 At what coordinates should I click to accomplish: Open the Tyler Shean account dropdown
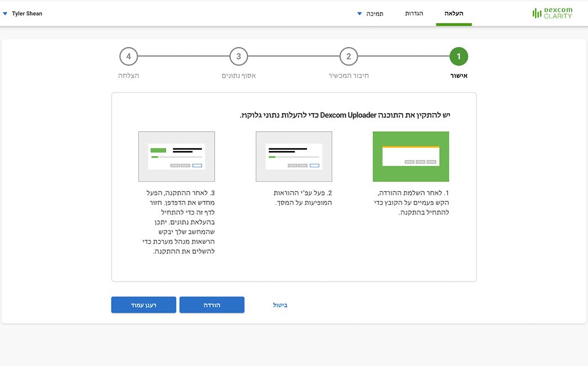(x=23, y=14)
